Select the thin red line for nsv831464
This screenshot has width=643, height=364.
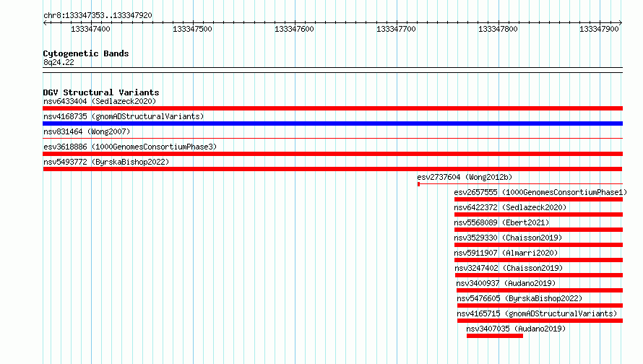click(332, 139)
